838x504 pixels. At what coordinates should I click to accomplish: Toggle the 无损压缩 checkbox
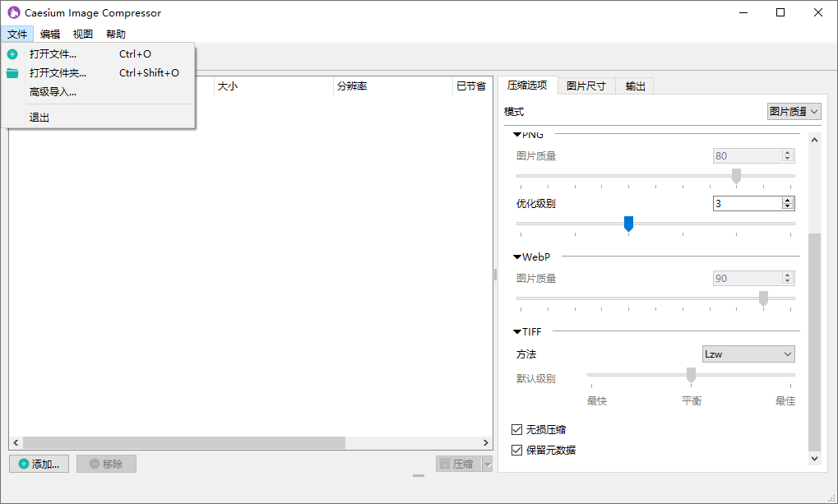point(516,430)
